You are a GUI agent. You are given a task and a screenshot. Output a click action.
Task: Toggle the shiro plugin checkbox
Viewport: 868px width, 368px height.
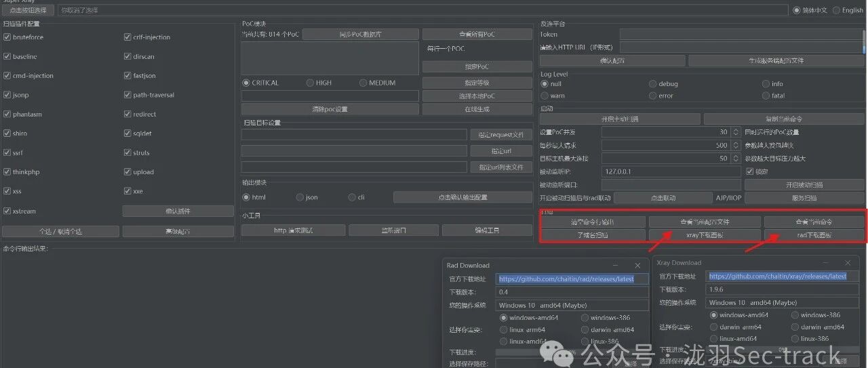click(x=7, y=134)
